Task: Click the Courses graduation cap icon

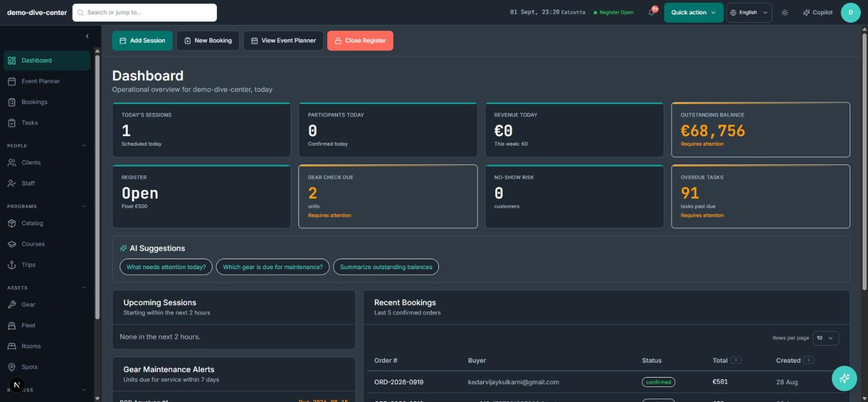Action: [x=12, y=244]
